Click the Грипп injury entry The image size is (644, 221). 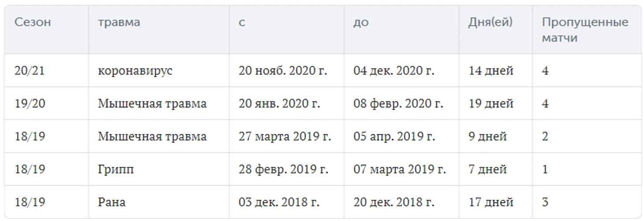pyautogui.click(x=116, y=169)
